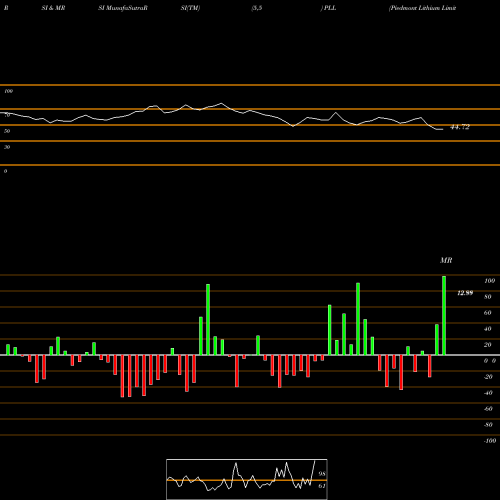Click the ') PLL' ticker label
Image resolution: width=500 pixels, height=500 pixels.
[328, 8]
